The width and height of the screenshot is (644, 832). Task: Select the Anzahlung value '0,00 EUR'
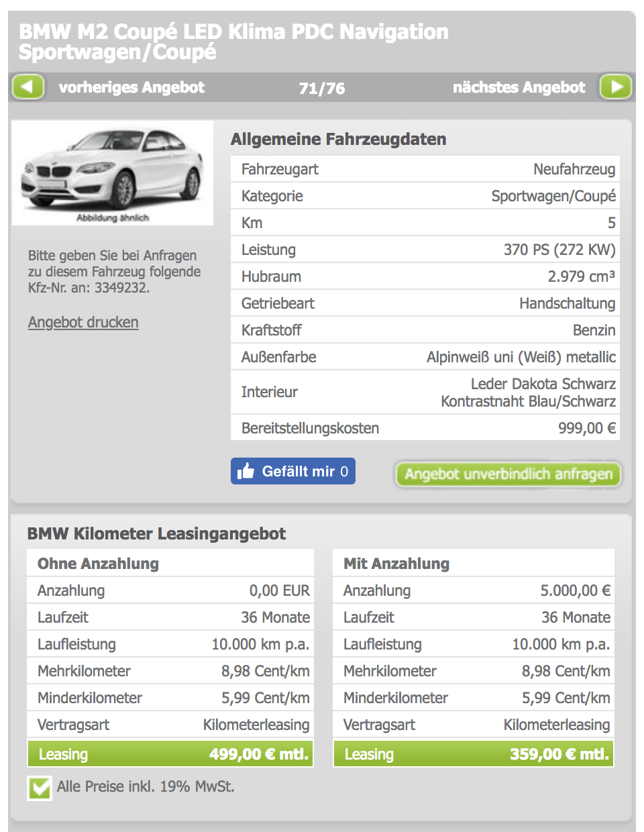[280, 590]
